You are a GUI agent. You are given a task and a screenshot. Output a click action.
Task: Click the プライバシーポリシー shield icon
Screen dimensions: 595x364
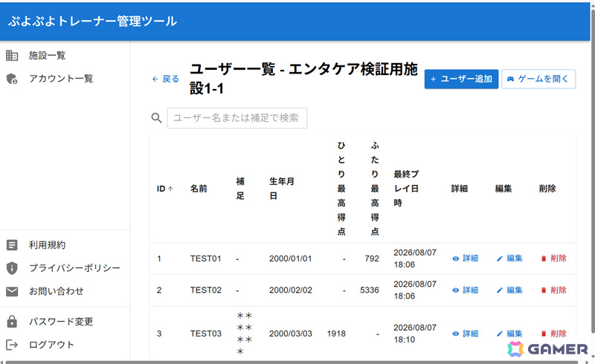pos(12,268)
